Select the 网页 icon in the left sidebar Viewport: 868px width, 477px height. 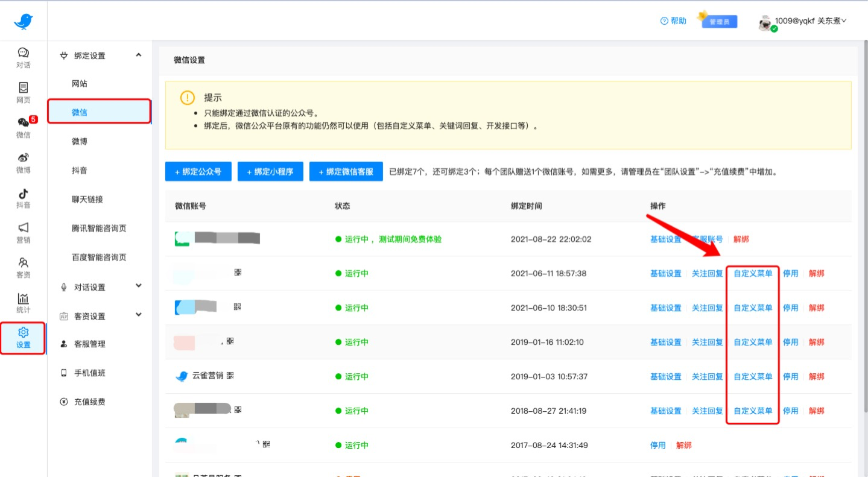[23, 93]
